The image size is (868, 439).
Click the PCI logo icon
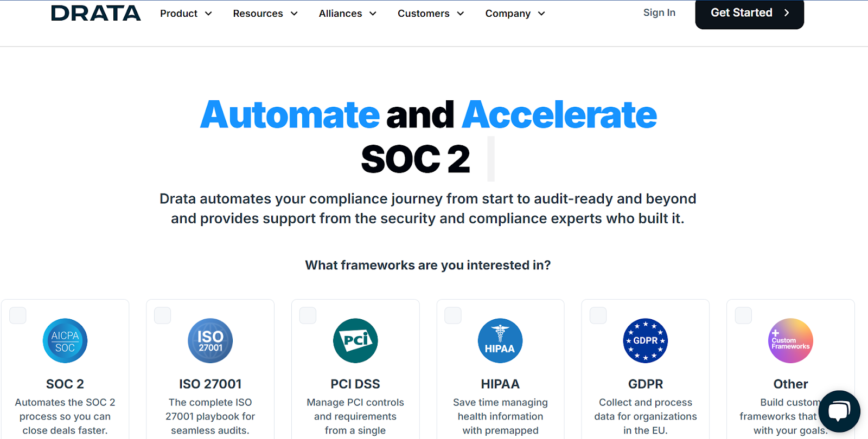click(355, 340)
